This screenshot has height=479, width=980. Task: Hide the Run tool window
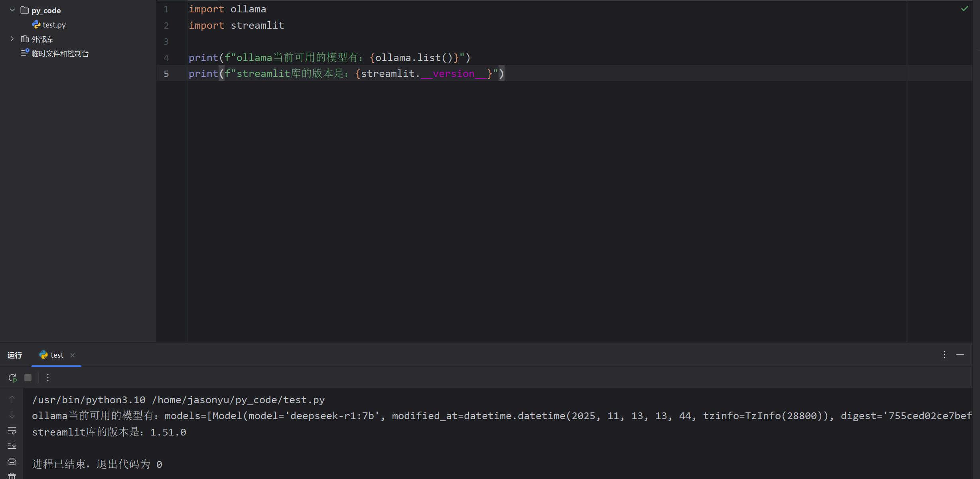tap(960, 355)
